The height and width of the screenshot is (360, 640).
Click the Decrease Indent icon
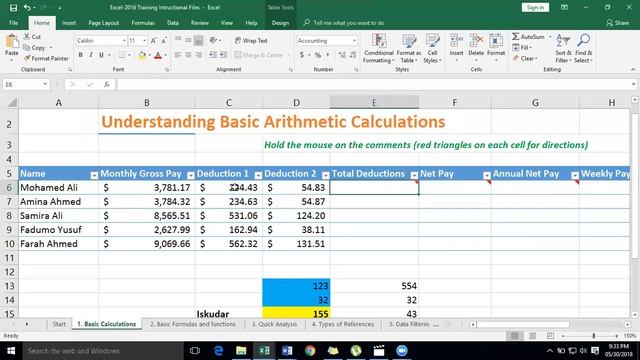[213, 55]
